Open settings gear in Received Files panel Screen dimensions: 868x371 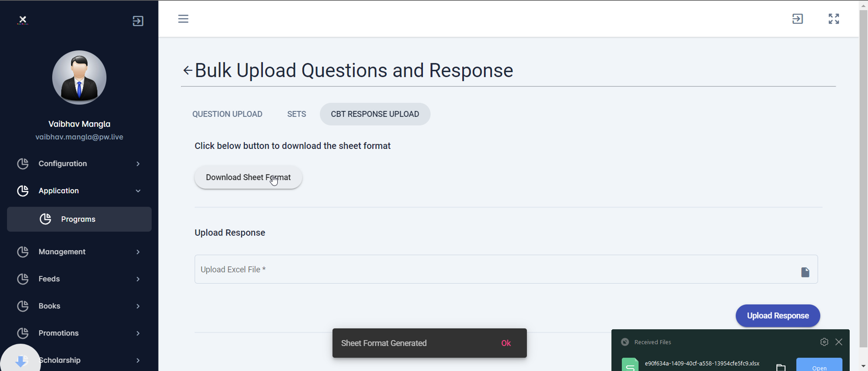(x=824, y=342)
